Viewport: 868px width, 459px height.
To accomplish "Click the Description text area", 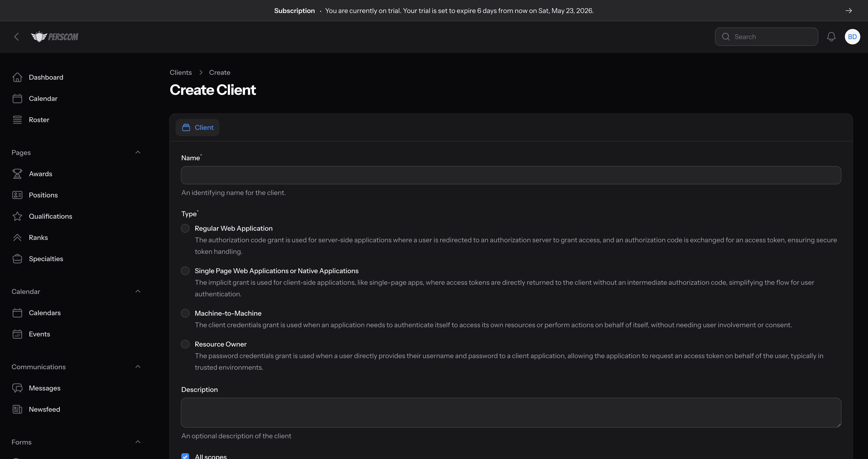I will pos(511,412).
